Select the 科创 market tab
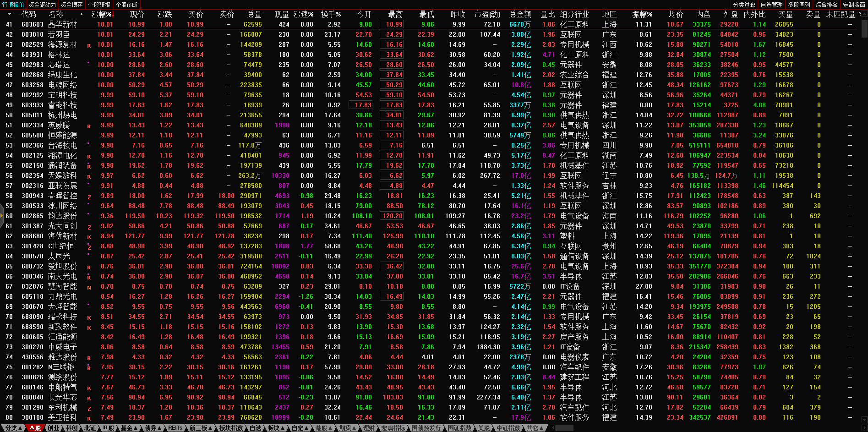This screenshot has height=432, width=868. pos(71,428)
